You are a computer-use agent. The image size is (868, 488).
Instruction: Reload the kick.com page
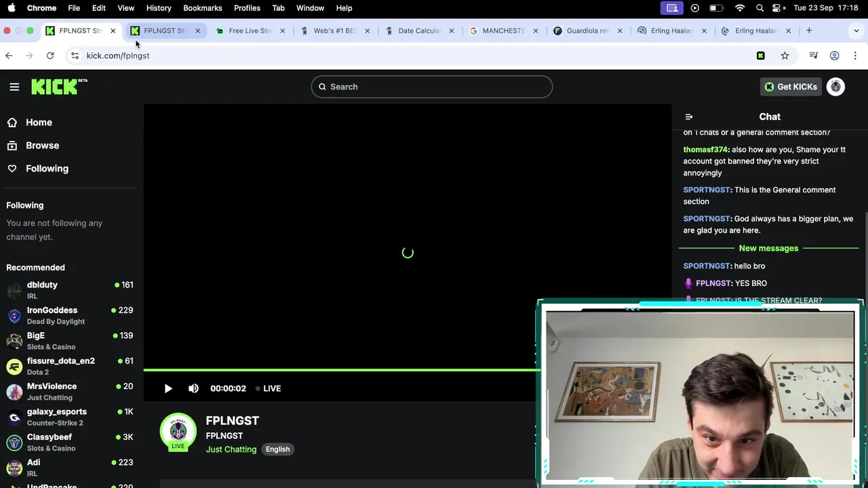pyautogui.click(x=50, y=56)
